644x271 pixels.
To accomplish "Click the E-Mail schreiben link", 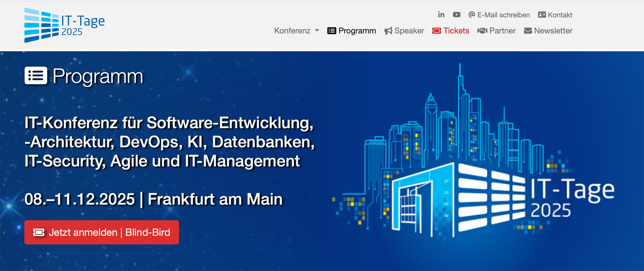I will coord(499,15).
